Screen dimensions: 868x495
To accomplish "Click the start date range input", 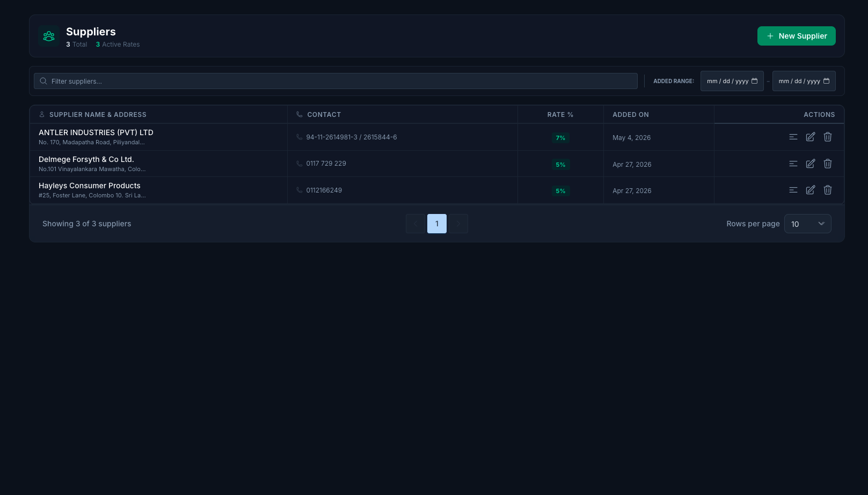I will (732, 81).
